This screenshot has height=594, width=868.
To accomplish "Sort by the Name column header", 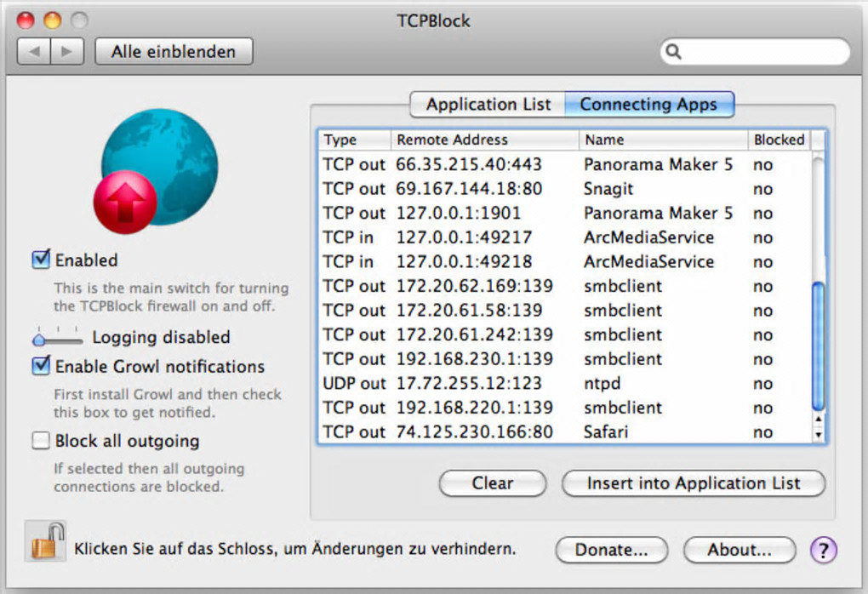I will (663, 140).
